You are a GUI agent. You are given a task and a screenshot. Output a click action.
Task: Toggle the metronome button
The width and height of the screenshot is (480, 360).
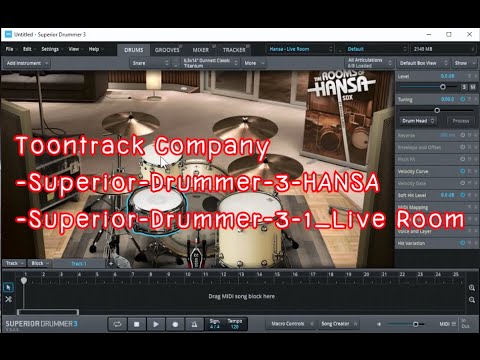pos(194,324)
